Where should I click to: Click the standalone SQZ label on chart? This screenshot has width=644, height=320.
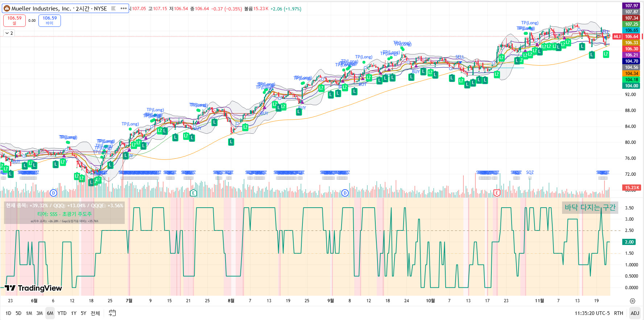[x=530, y=173]
